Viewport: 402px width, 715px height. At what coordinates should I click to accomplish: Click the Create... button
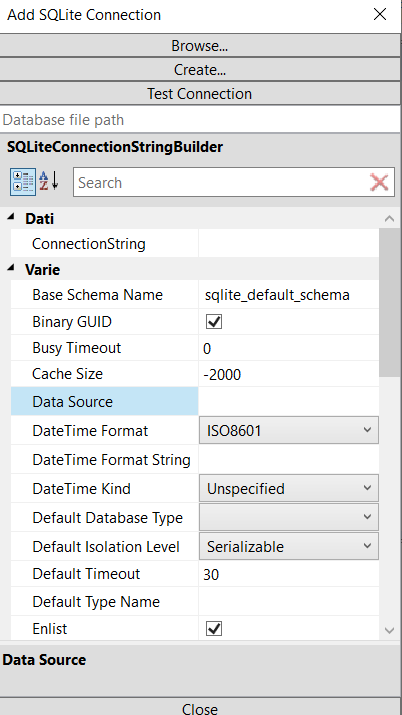coord(200,70)
